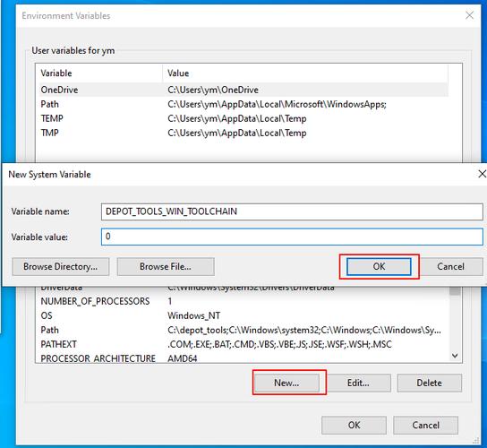Delete the selected system variable
This screenshot has width=487, height=448.
(429, 383)
